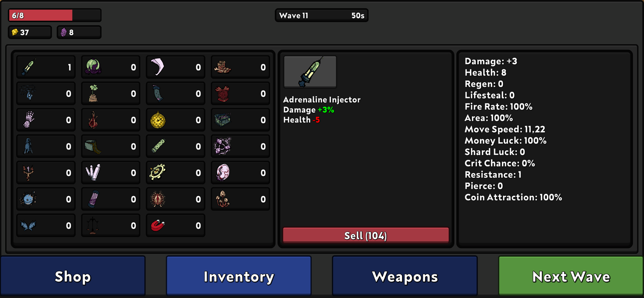
Task: Click the golden pocket watch item
Action: tap(176, 120)
